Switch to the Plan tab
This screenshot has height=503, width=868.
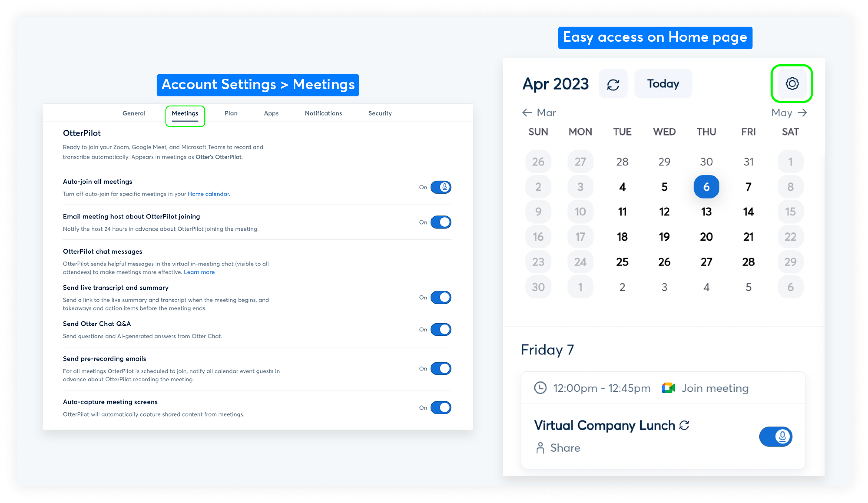point(231,113)
